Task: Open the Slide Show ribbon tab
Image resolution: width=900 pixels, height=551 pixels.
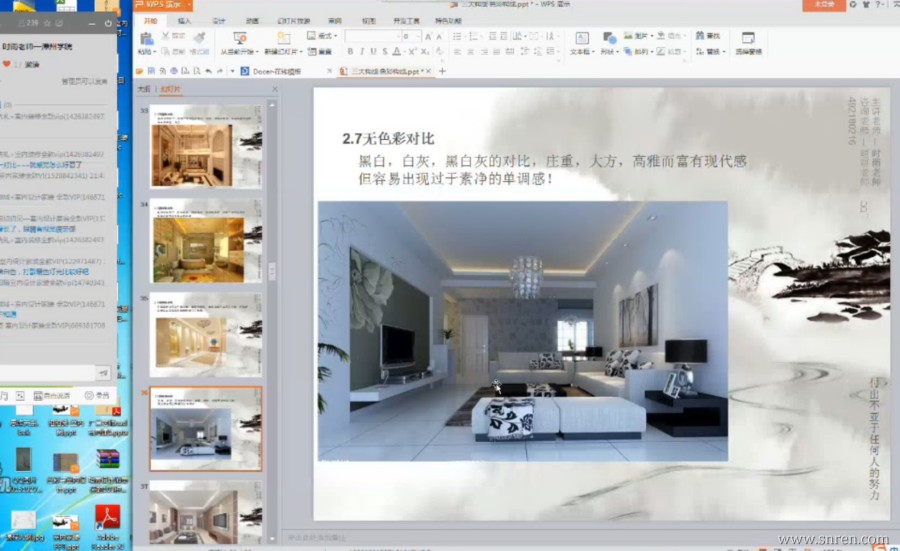Action: click(x=294, y=21)
